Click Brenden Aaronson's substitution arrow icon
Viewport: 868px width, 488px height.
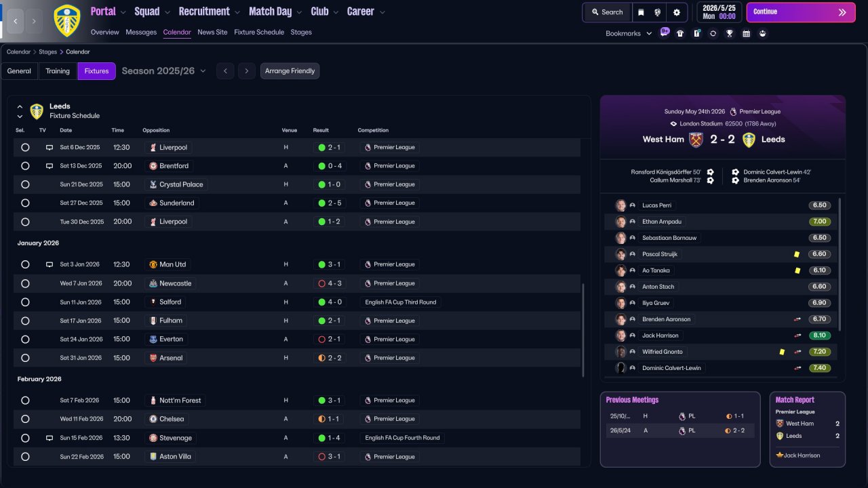797,319
